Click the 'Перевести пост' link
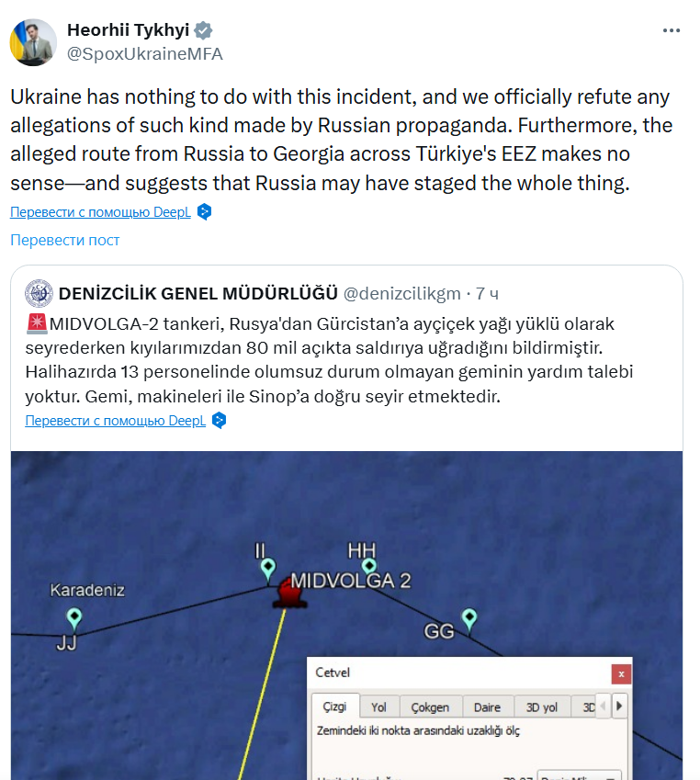Viewport: 700px width, 780px height. click(x=65, y=240)
